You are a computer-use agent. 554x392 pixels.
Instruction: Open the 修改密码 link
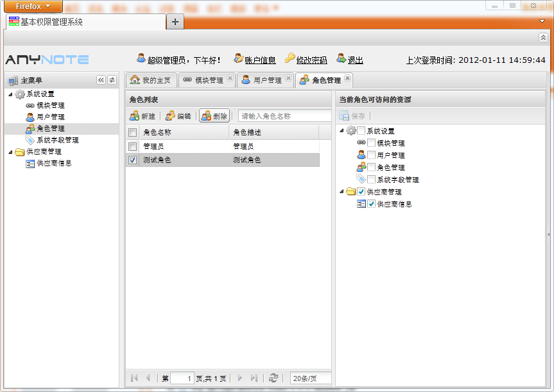(311, 60)
